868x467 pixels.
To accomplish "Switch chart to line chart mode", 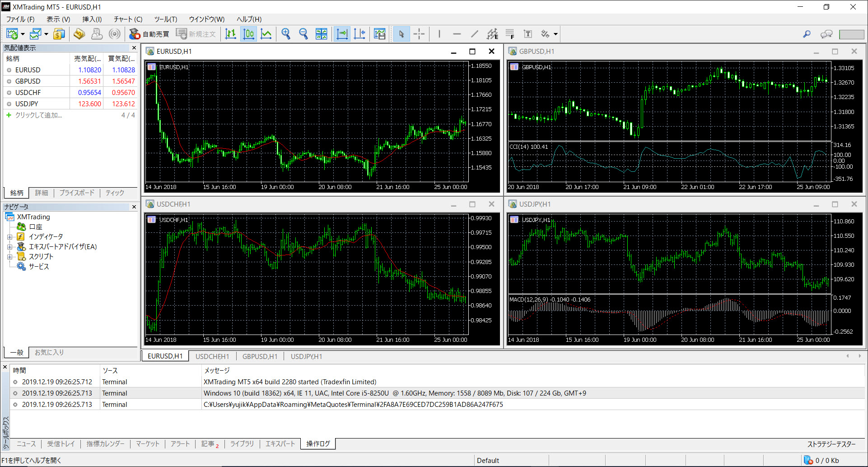I will coord(266,34).
